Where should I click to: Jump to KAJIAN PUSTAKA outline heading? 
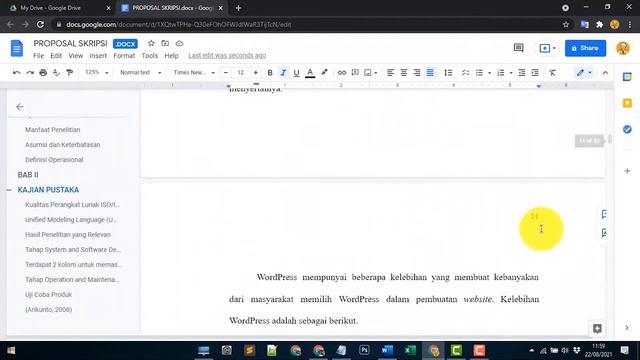48,190
